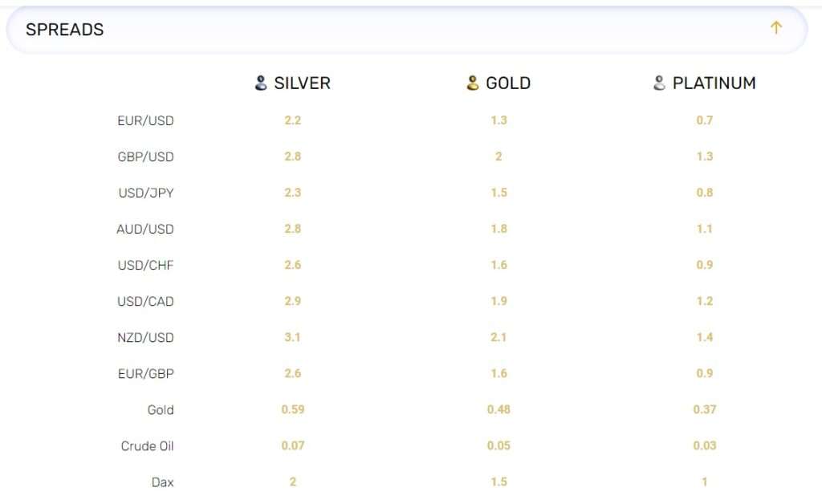Collapse the SPREADS section using the arrow
The width and height of the screenshot is (822, 504).
click(x=776, y=28)
